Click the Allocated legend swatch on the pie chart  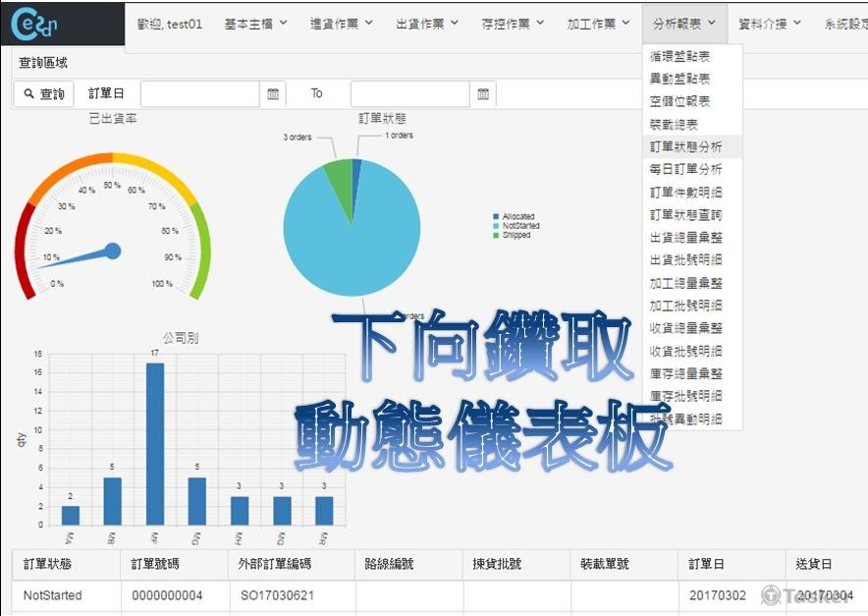(x=496, y=214)
